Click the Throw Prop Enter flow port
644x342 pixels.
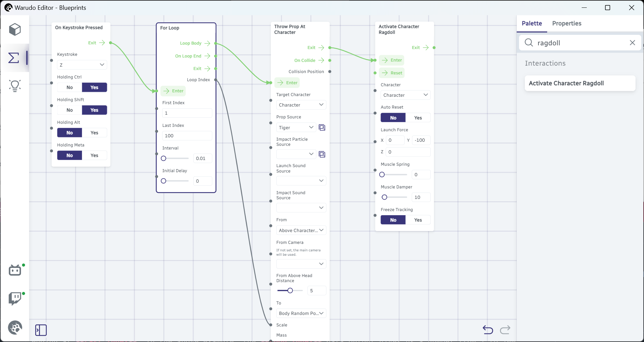coord(287,83)
